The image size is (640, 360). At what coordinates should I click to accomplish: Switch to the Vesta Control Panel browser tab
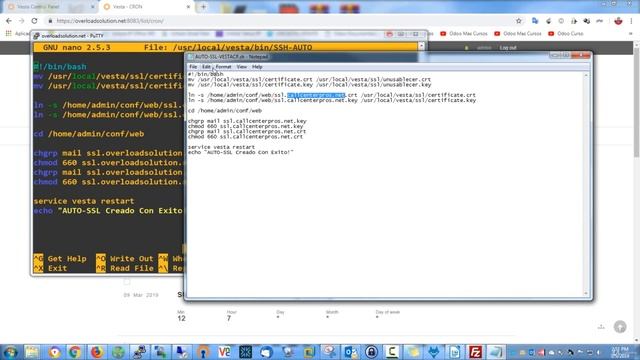[49, 7]
